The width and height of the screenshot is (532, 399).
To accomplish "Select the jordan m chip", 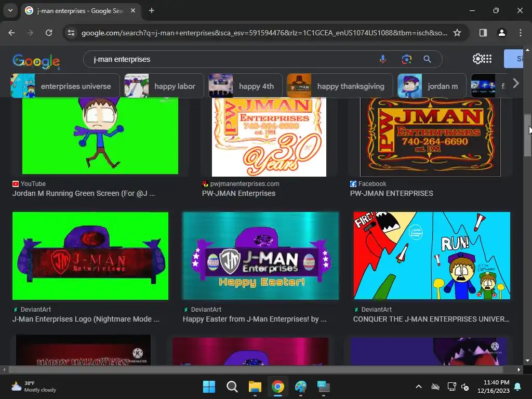I will 432,86.
